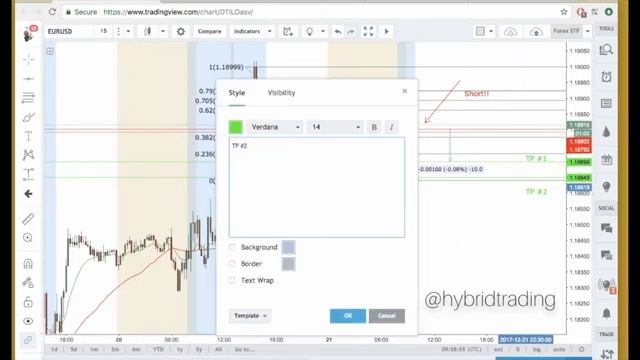Select the text annotation tool

click(x=28, y=136)
